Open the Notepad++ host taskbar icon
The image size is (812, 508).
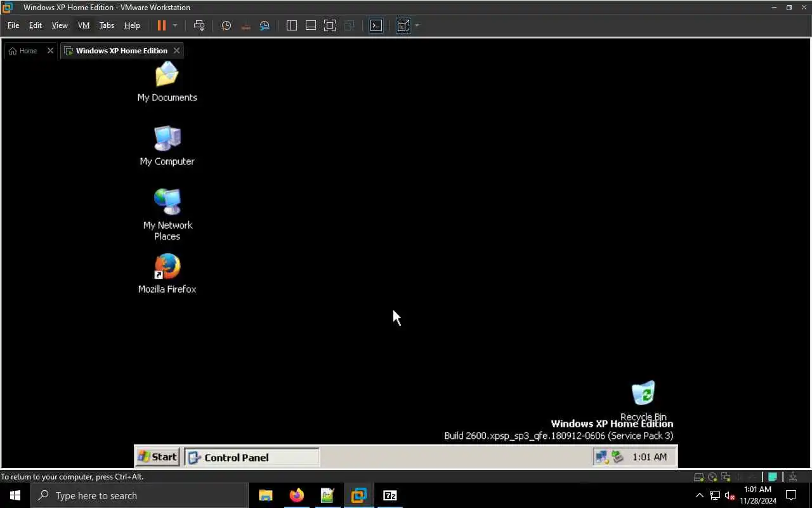327,495
